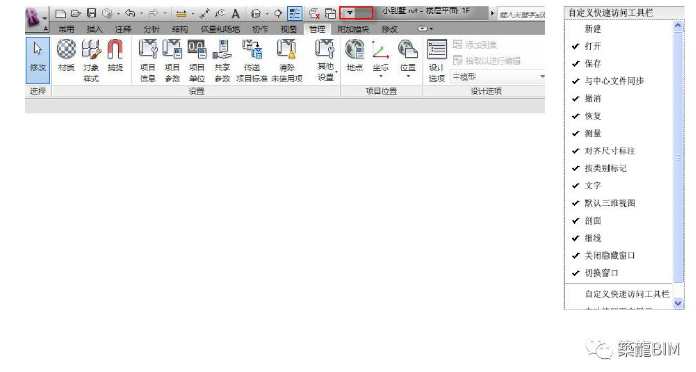This screenshot has height=372, width=696.
Task: Open 项目单位 (Project Units)
Action: pyautogui.click(x=197, y=60)
